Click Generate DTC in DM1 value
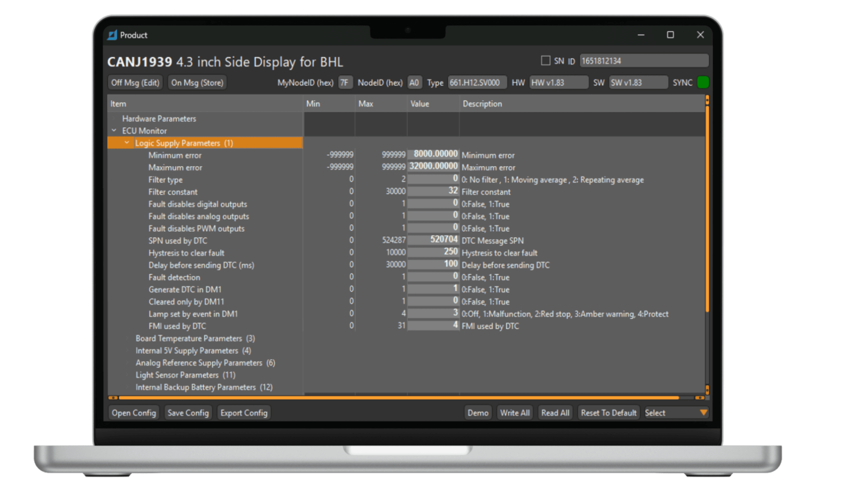Viewport: 868px width, 488px height. (x=433, y=288)
